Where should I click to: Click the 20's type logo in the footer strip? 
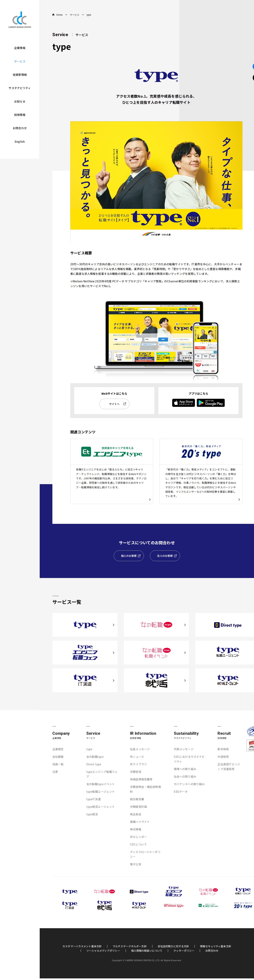tap(243, 905)
